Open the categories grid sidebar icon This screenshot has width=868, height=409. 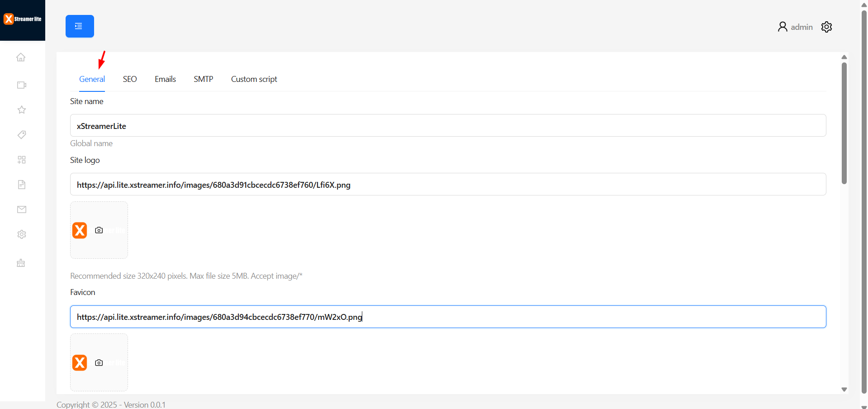(21, 160)
